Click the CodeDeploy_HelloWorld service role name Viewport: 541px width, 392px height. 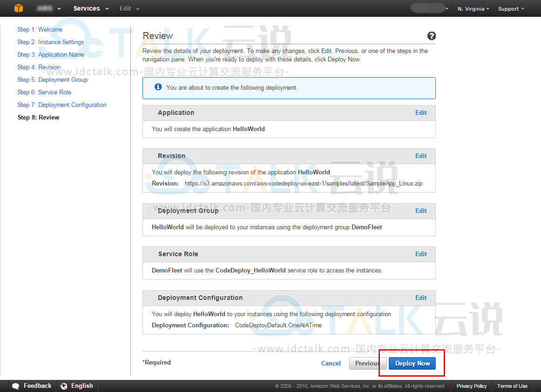click(x=250, y=271)
